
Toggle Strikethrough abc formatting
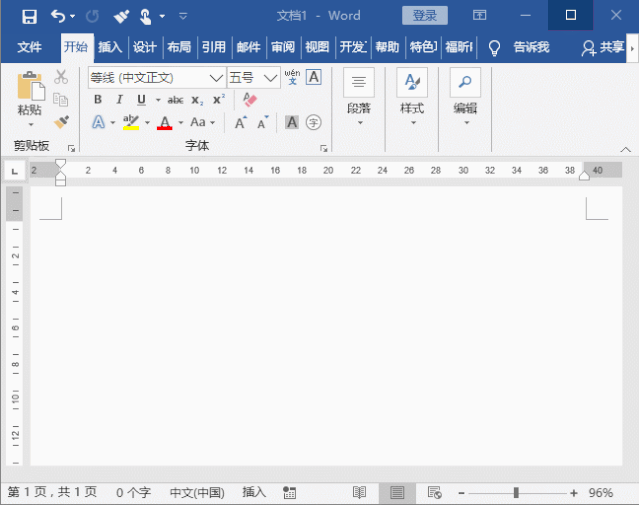click(175, 100)
